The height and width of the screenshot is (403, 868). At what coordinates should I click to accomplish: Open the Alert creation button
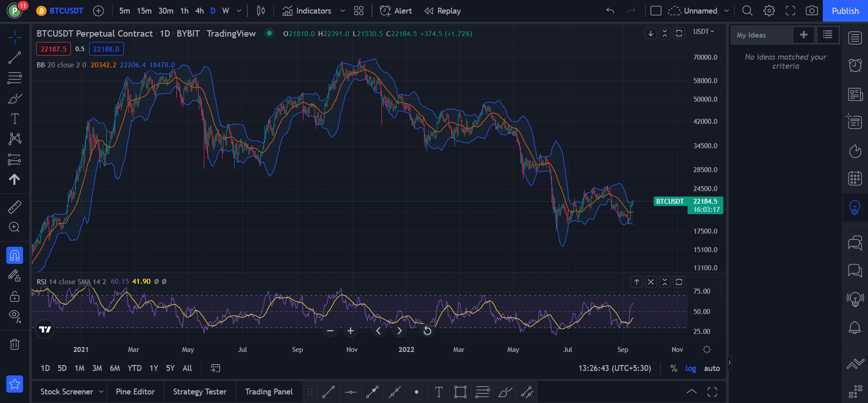pyautogui.click(x=396, y=11)
